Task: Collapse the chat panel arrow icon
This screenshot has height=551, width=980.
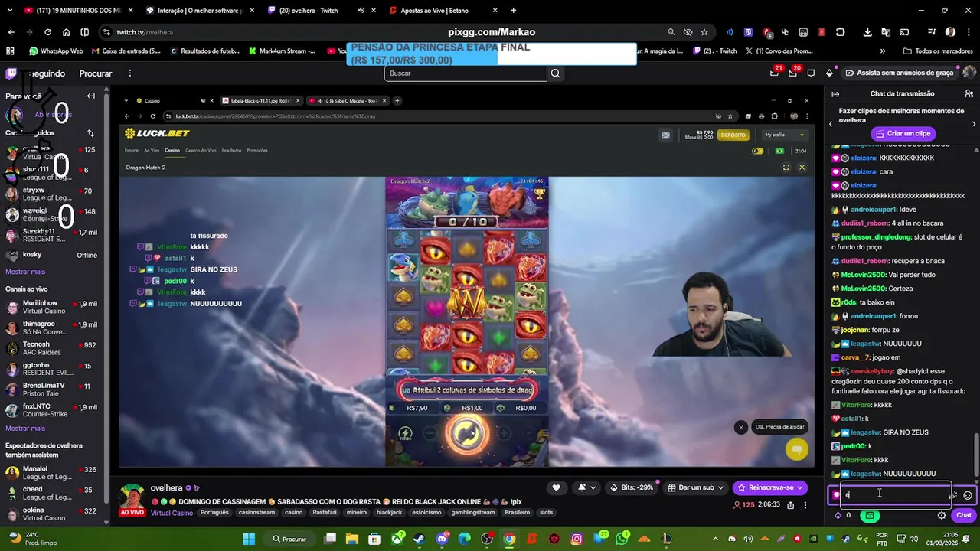Action: (835, 93)
